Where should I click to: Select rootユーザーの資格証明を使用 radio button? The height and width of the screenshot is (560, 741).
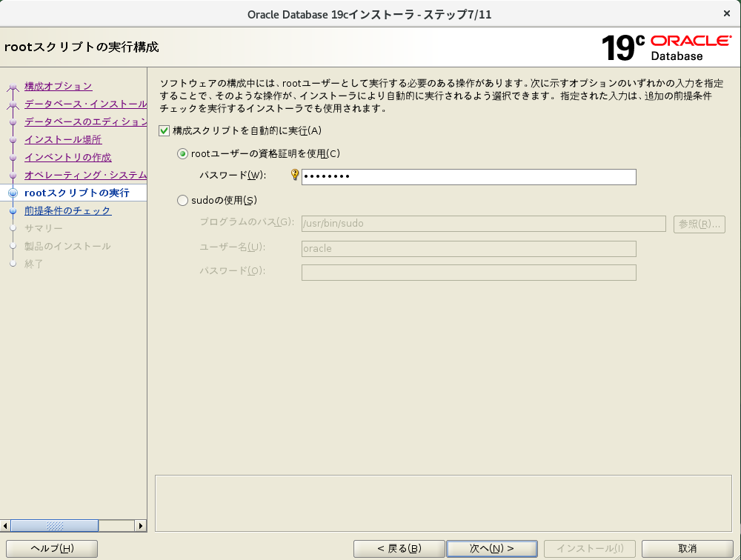pyautogui.click(x=183, y=153)
